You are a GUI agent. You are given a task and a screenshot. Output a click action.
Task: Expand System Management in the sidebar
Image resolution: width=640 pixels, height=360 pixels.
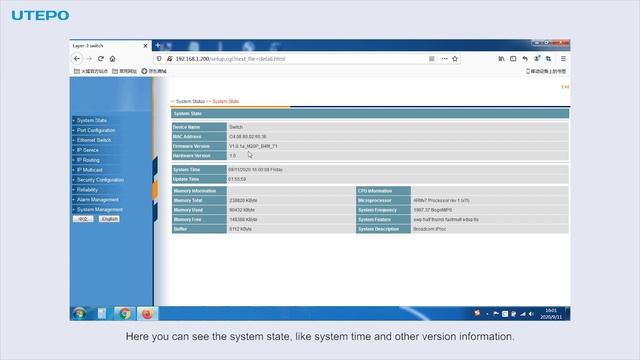[100, 209]
